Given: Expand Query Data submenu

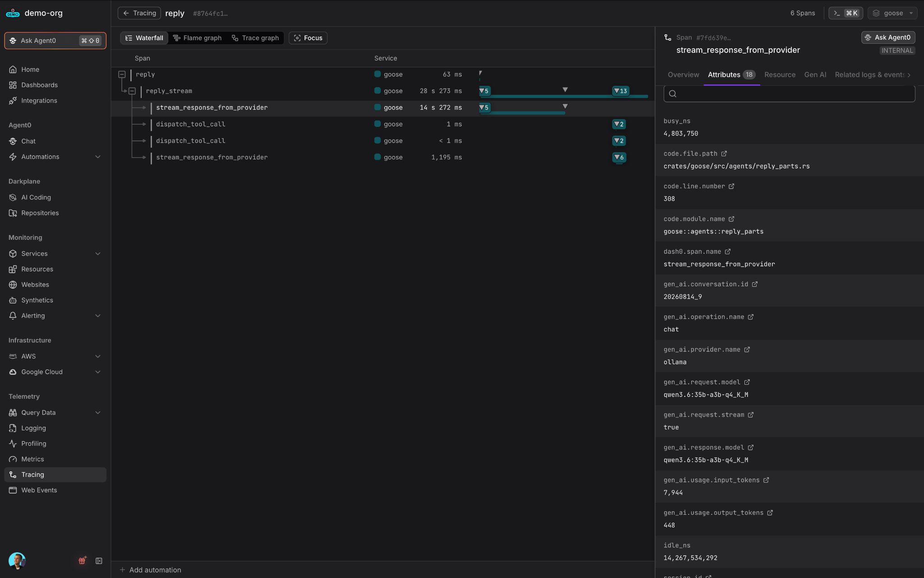Looking at the screenshot, I should click(98, 412).
